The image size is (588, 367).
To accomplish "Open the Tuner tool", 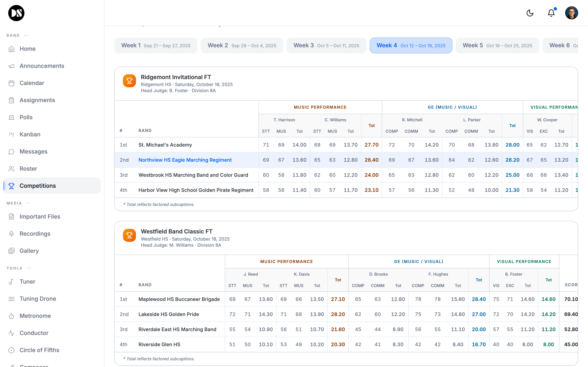I will pos(27,282).
